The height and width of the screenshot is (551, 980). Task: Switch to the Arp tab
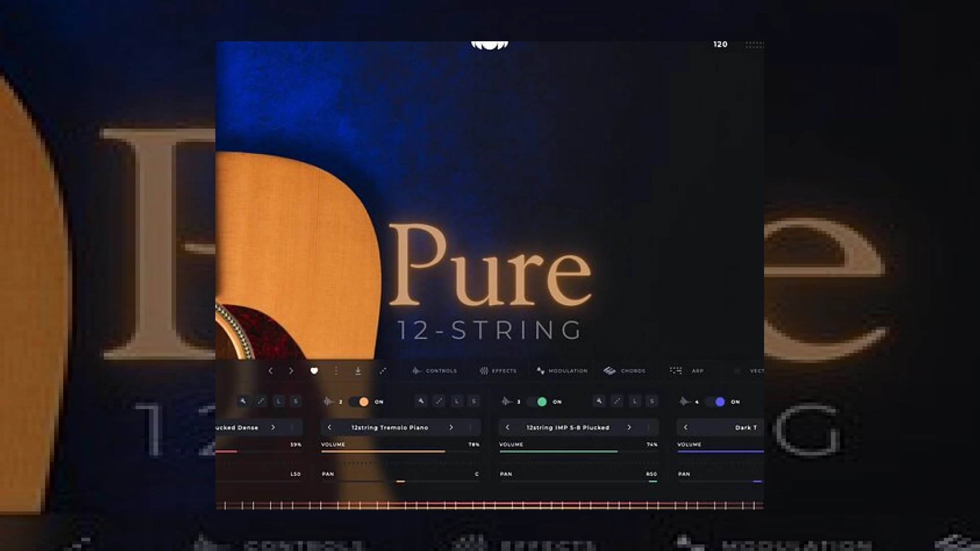pos(687,371)
